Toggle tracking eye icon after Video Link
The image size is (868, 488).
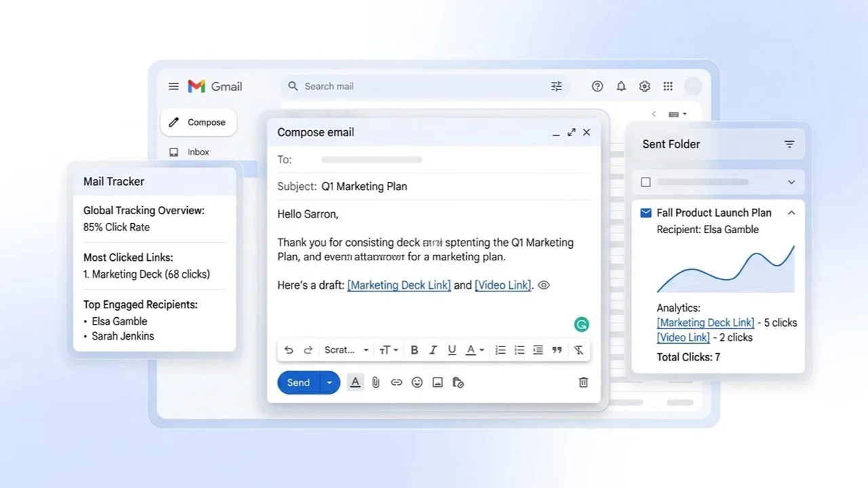tap(544, 285)
